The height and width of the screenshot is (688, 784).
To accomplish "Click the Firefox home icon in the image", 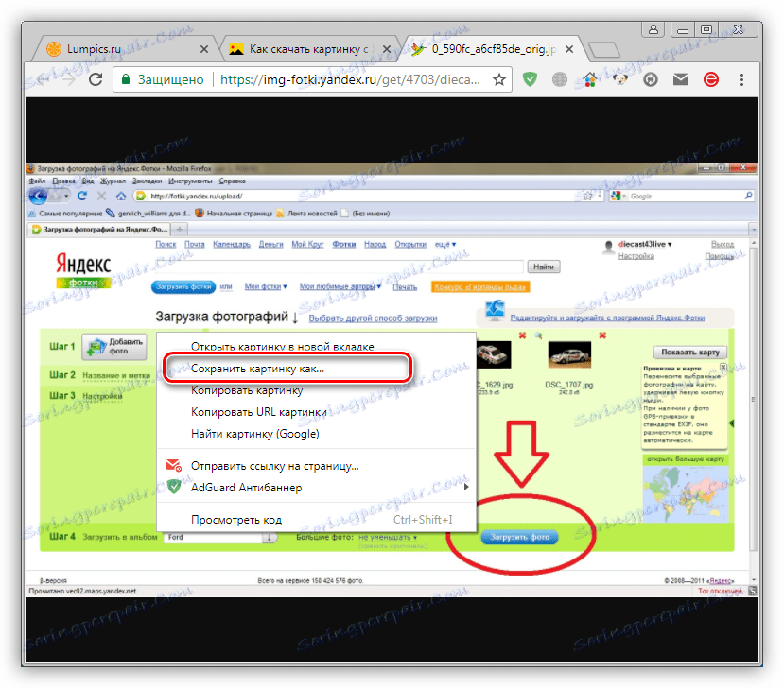I will [121, 196].
